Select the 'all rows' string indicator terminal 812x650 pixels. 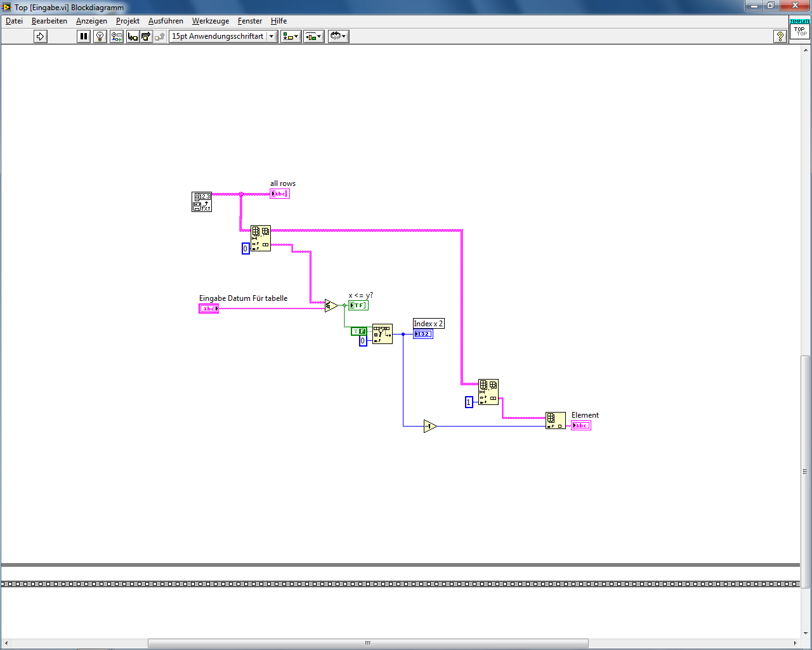280,194
